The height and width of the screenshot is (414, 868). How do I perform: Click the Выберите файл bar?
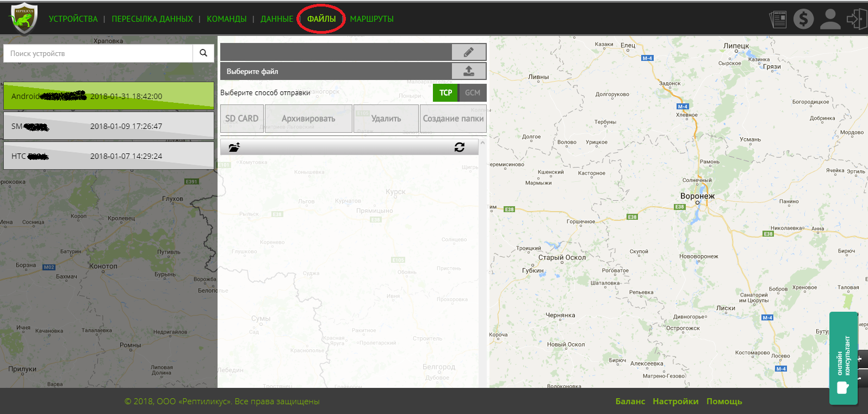pyautogui.click(x=336, y=71)
